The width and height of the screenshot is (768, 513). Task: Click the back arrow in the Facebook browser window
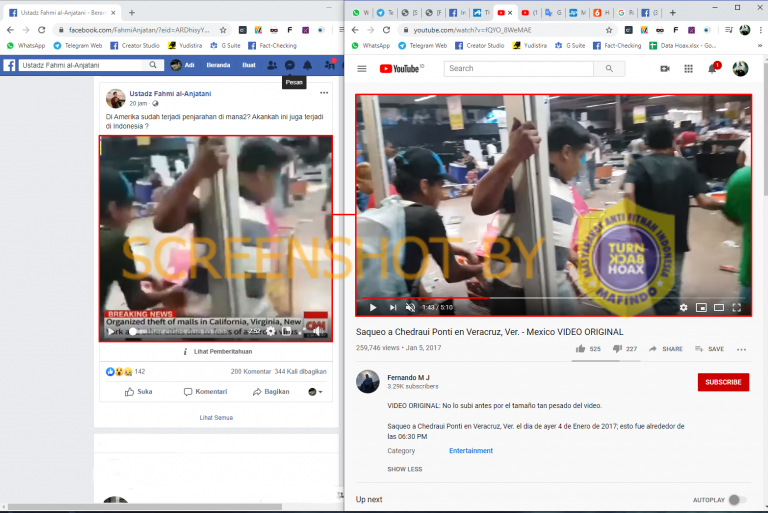pyautogui.click(x=10, y=30)
